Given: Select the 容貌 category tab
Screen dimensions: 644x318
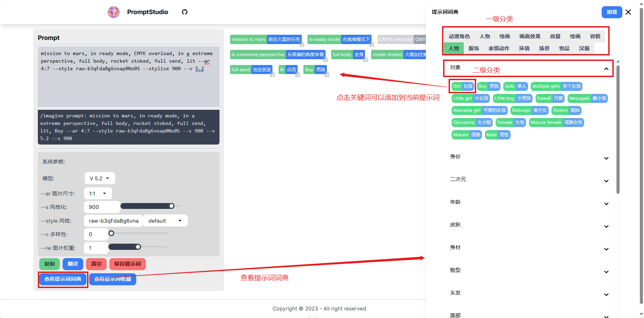Looking at the screenshot, I should 595,36.
